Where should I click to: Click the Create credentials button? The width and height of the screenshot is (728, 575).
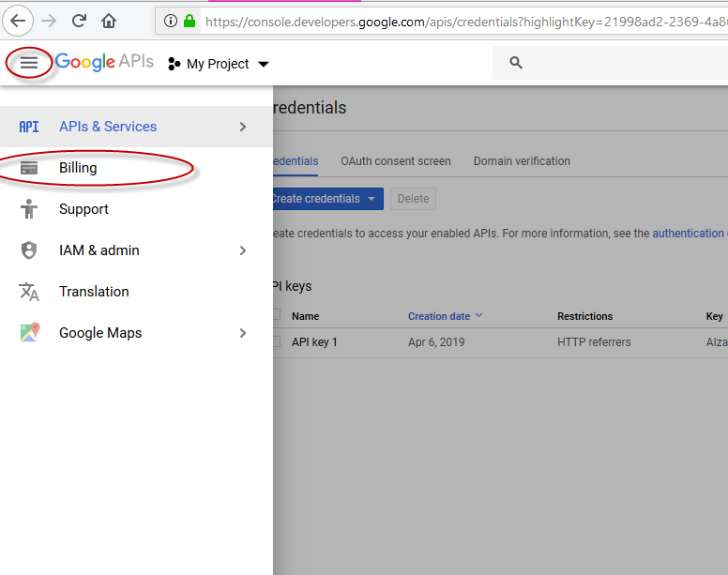click(328, 199)
